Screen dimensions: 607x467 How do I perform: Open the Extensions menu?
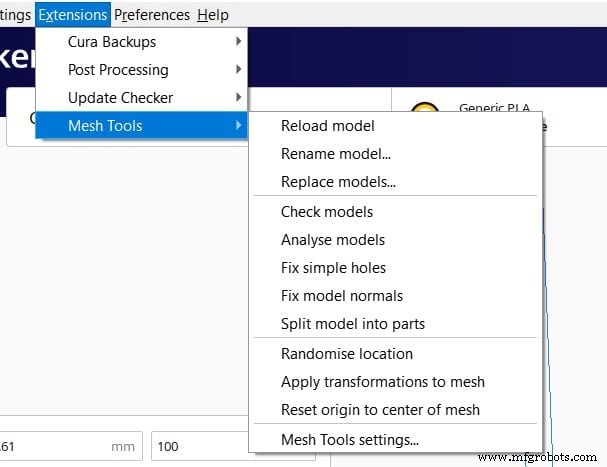(73, 14)
